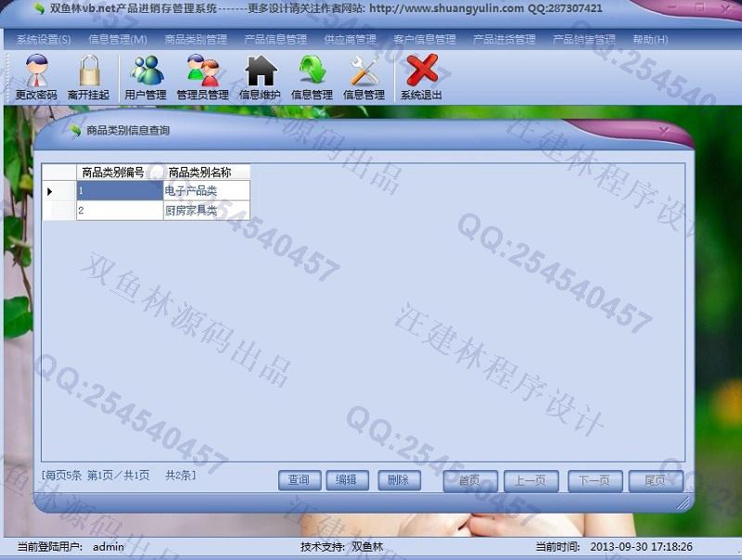The height and width of the screenshot is (560, 742).
Task: Go to 尾页 last page
Action: pos(656,481)
